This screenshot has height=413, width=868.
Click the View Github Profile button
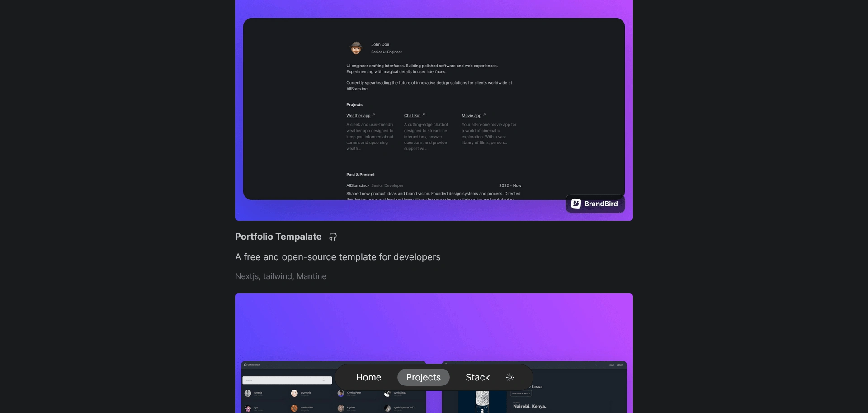(x=521, y=394)
